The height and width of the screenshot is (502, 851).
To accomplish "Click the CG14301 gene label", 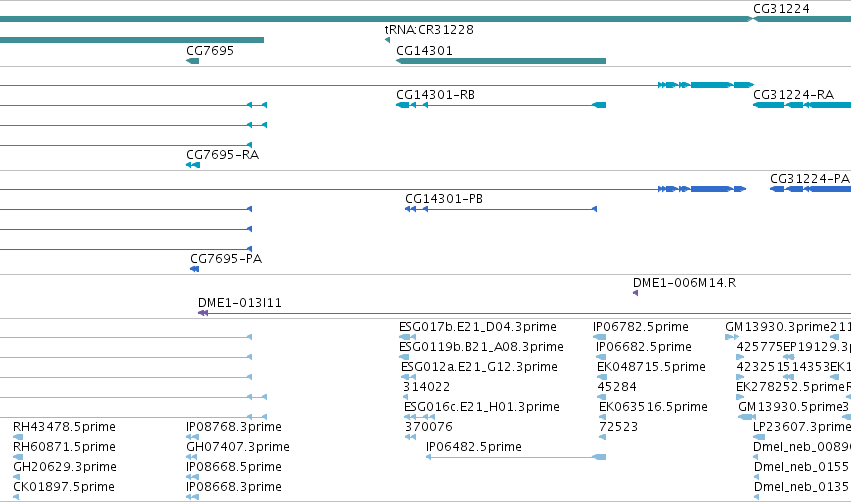I will click(424, 50).
